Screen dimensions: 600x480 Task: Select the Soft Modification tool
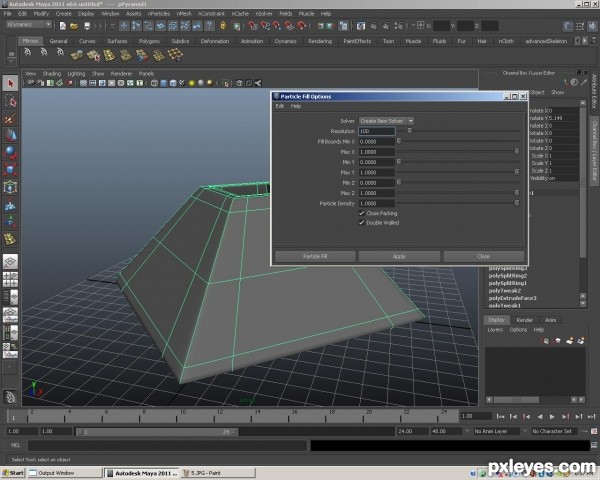[10, 205]
